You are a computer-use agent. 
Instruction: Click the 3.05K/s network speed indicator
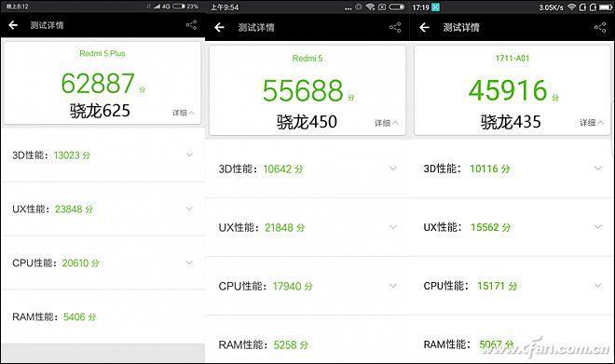(551, 7)
